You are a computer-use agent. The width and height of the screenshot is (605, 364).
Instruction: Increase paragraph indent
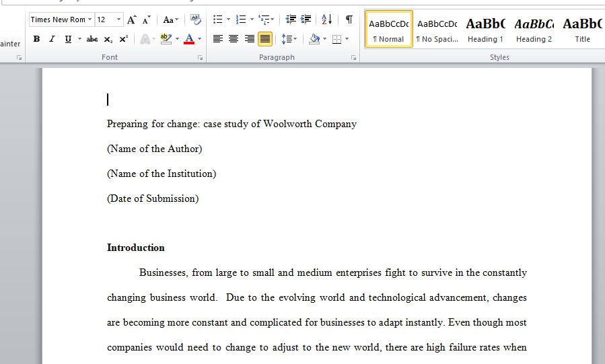[306, 20]
